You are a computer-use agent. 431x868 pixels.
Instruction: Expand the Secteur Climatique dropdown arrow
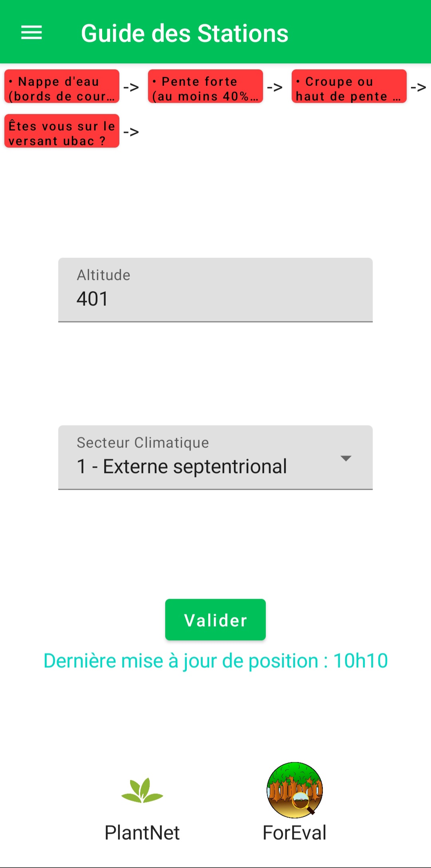click(x=346, y=458)
